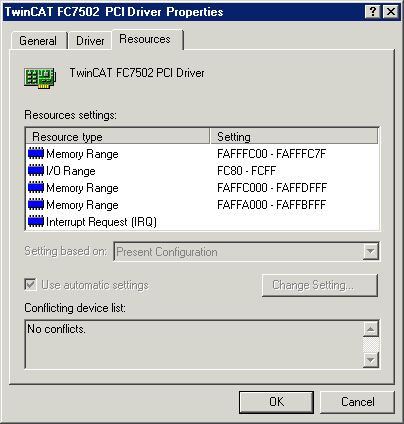Close the Properties dialog with the X button
The width and height of the screenshot is (404, 424).
point(390,12)
